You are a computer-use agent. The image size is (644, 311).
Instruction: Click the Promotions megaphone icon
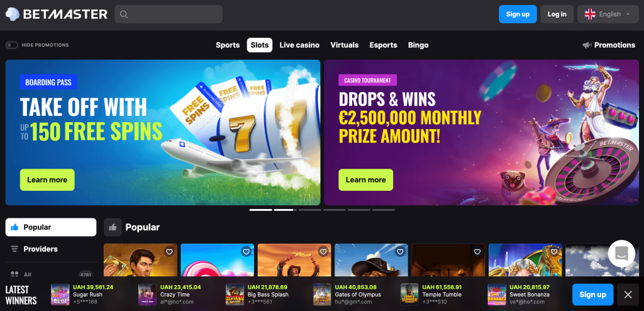[587, 45]
